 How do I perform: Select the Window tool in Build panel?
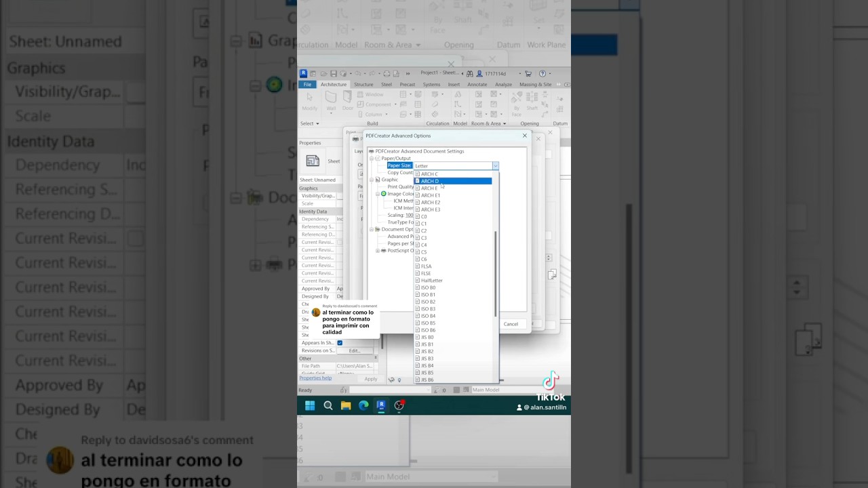pyautogui.click(x=370, y=94)
